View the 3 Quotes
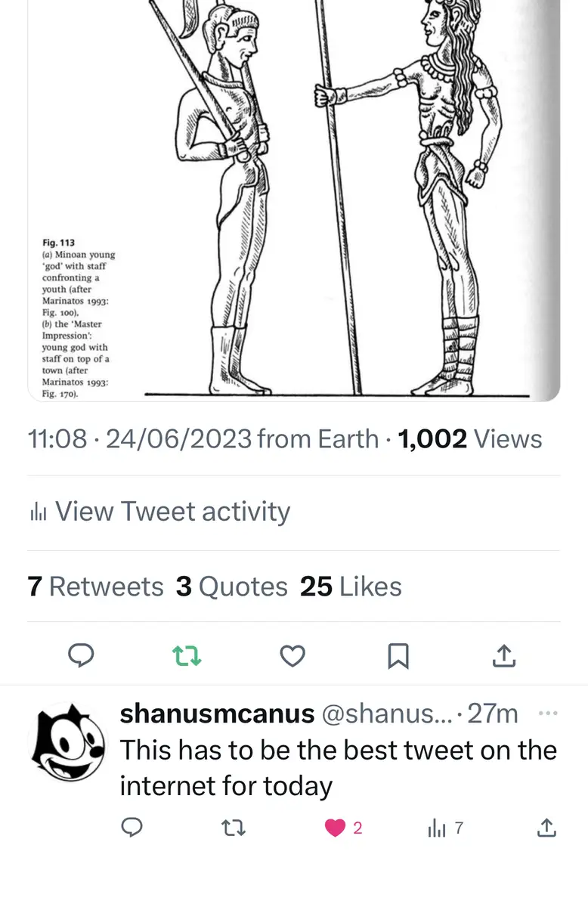Screen dimensions: 588x907 click(x=231, y=587)
